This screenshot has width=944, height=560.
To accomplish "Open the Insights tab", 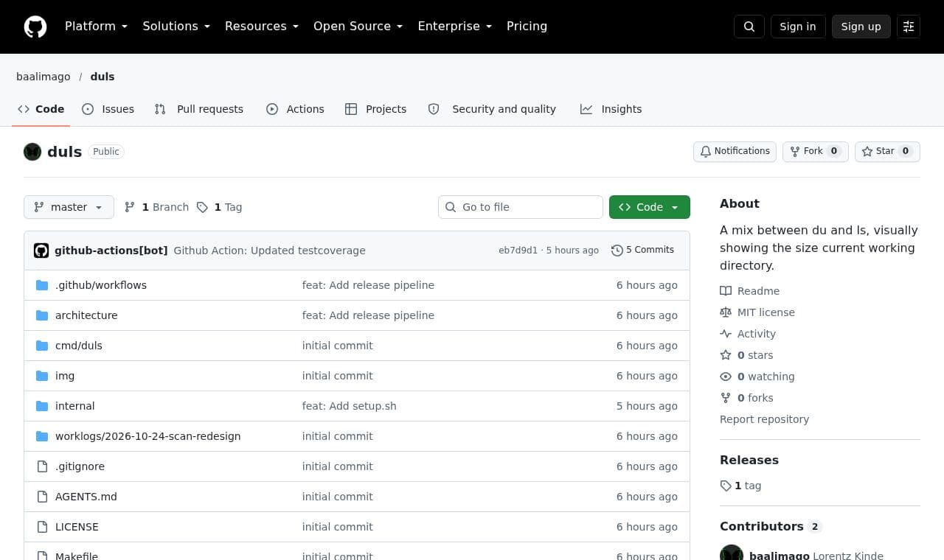I will coord(611,109).
